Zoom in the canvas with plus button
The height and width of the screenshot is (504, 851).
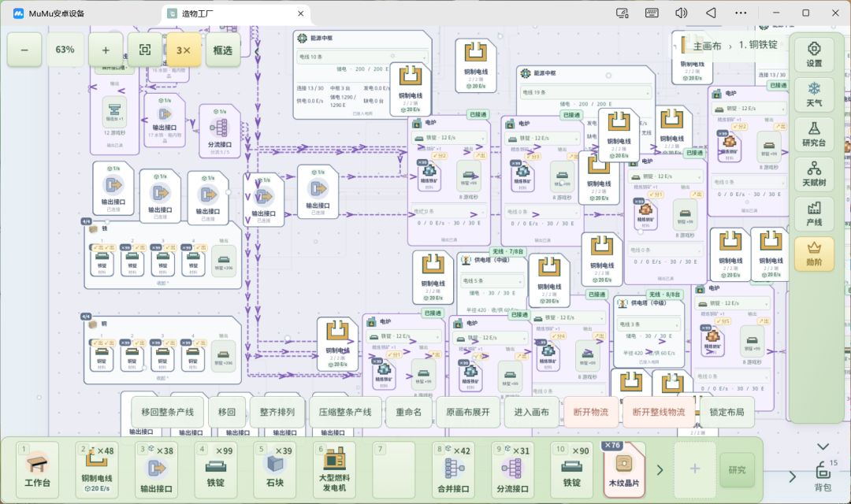pos(106,50)
